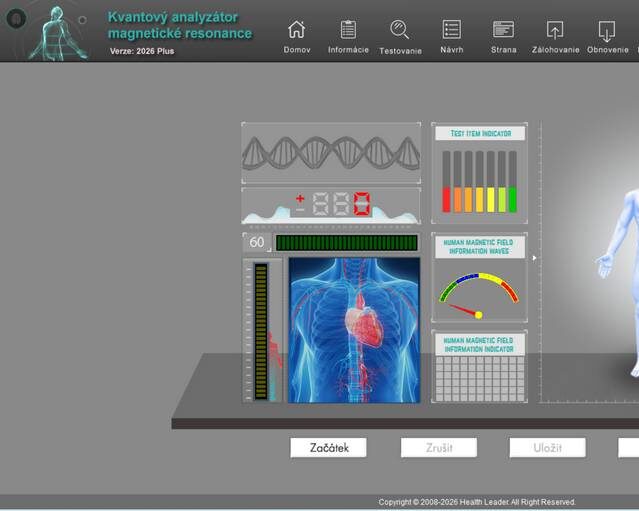
Task: Click the yellow test indicator bar
Action: tap(490, 182)
